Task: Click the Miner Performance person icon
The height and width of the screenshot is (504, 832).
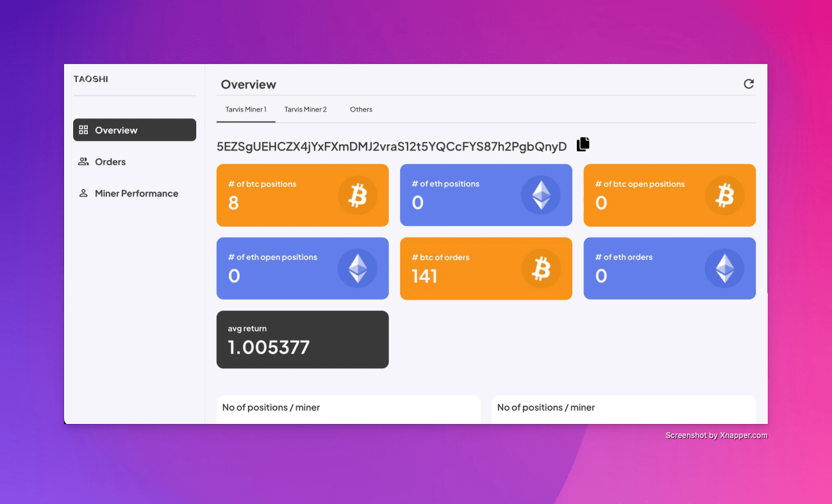Action: [x=83, y=193]
